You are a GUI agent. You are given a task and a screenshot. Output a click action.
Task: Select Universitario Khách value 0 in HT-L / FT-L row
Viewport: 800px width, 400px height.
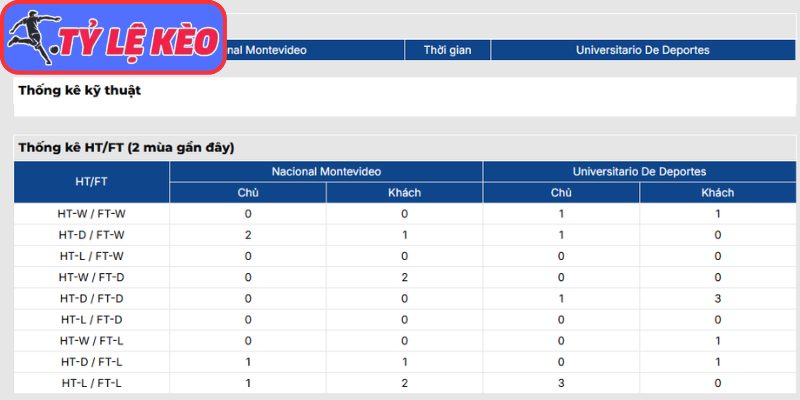(x=718, y=383)
